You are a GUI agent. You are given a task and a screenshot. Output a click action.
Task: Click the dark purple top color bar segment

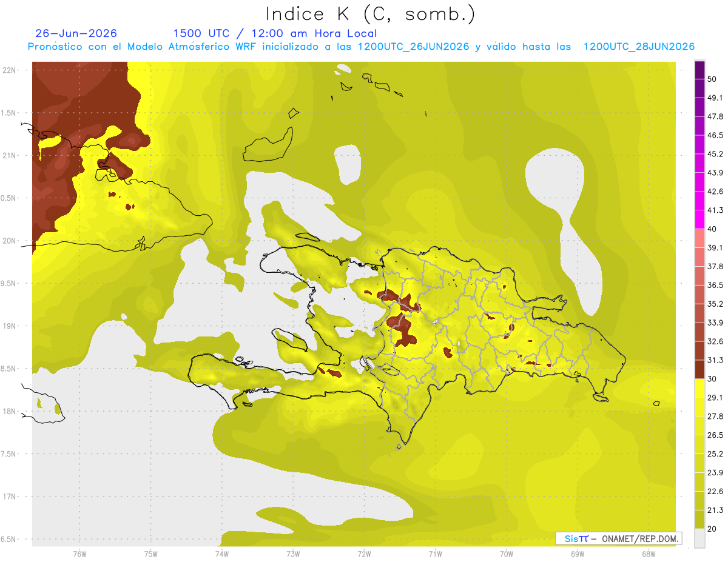[699, 70]
